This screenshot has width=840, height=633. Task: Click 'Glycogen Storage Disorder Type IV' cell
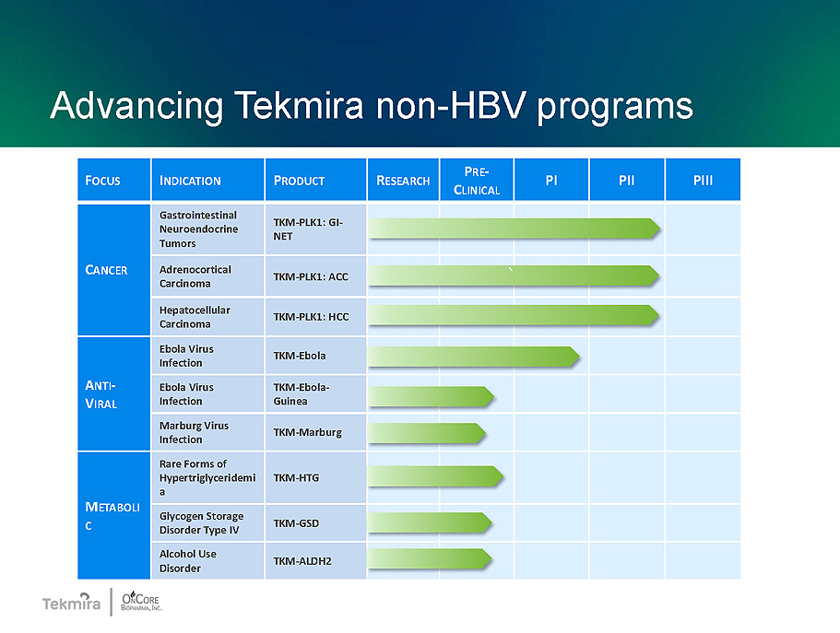click(207, 522)
